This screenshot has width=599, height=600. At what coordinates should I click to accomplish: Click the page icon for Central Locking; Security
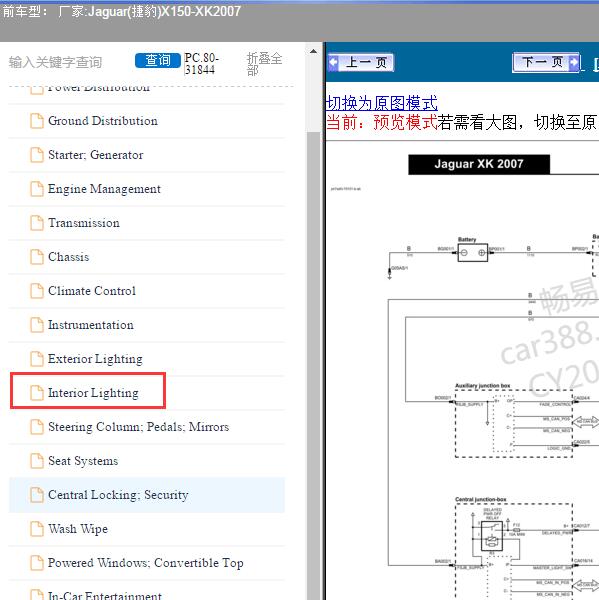[x=37, y=495]
